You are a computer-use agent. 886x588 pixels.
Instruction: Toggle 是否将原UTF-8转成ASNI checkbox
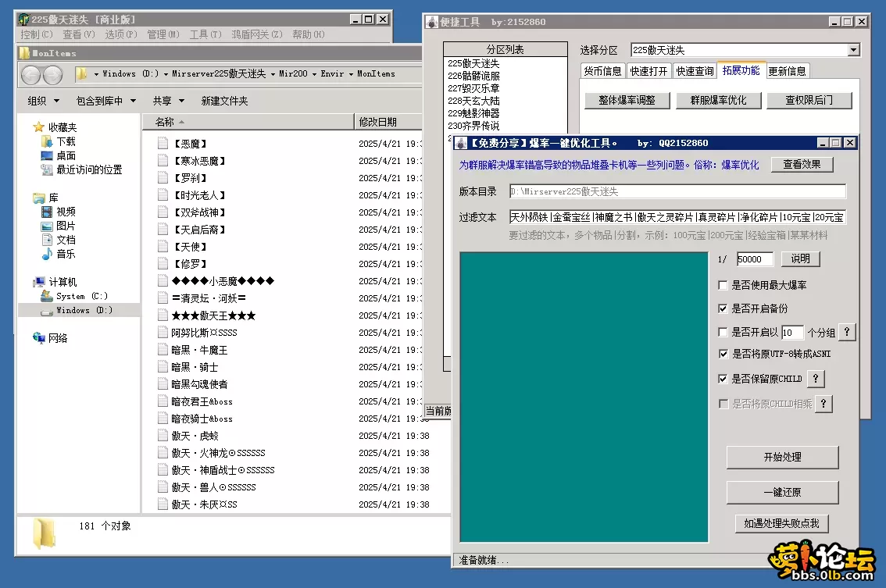click(723, 354)
